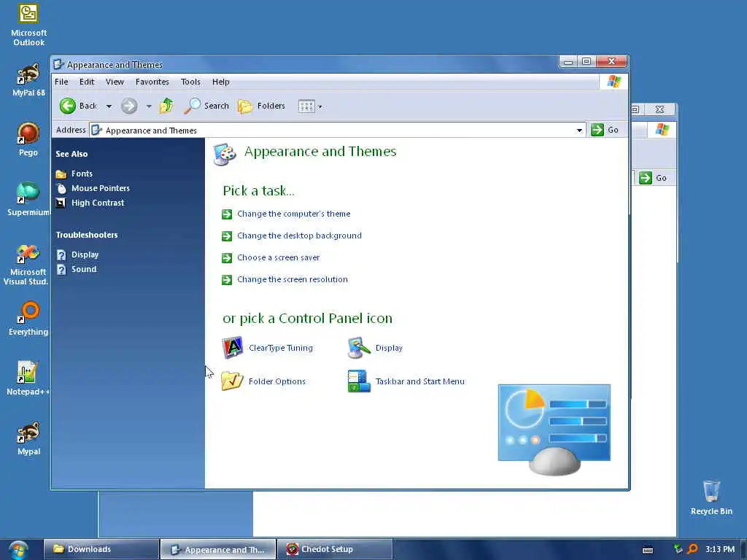This screenshot has width=747, height=560.
Task: Expand the address bar dropdown arrow
Action: tap(579, 130)
